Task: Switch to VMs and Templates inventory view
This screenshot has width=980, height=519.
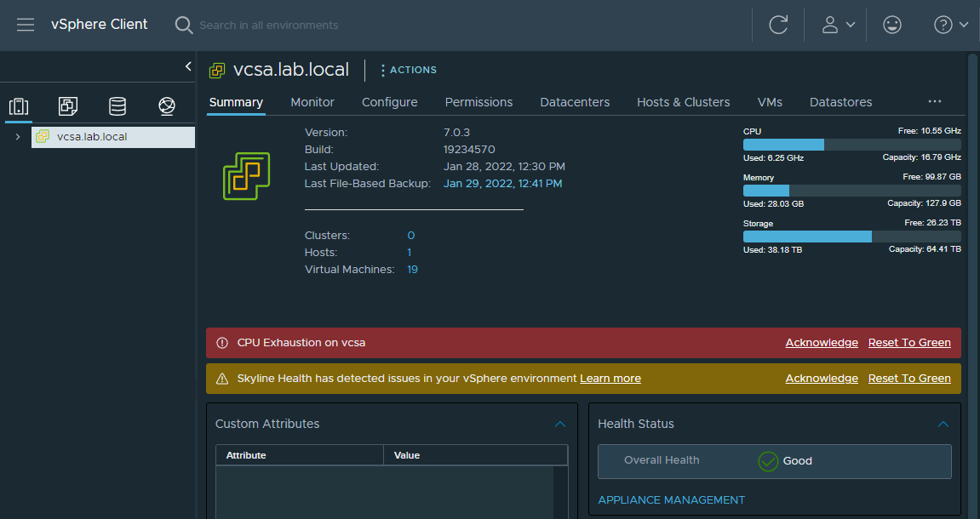Action: [x=68, y=107]
